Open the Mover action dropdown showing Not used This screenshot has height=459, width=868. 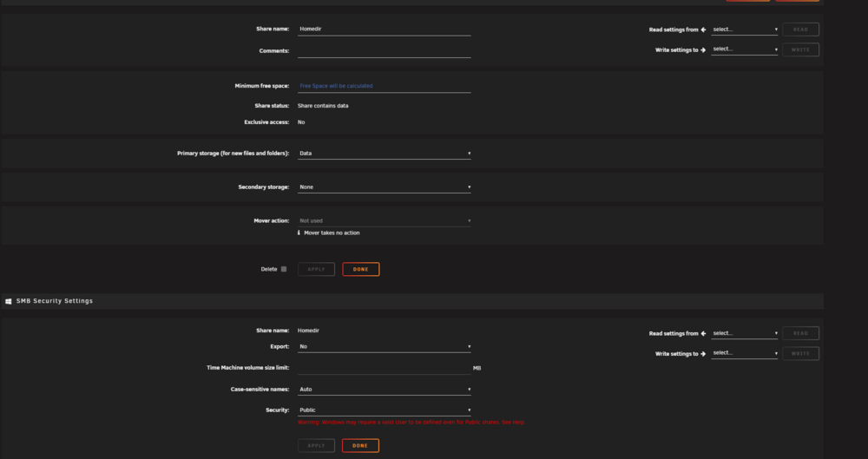click(x=385, y=221)
